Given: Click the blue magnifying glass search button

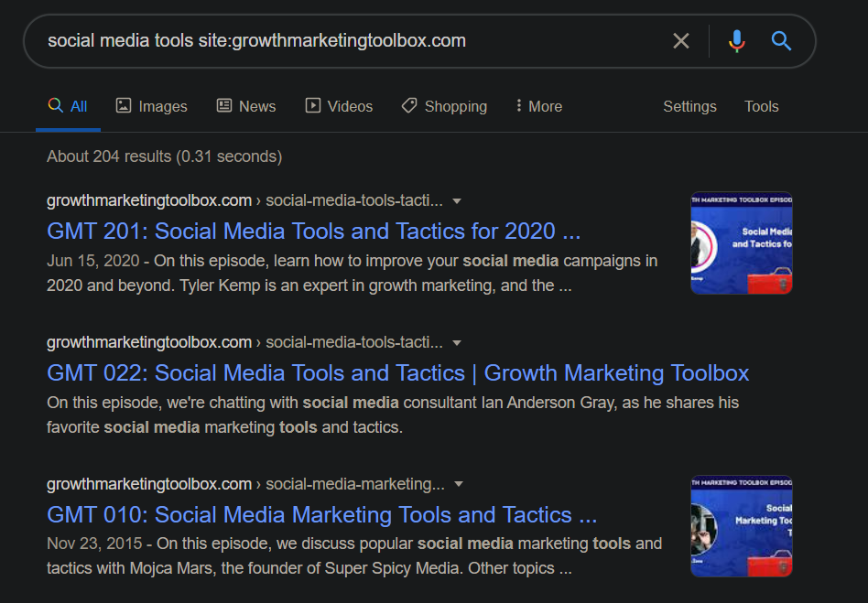Looking at the screenshot, I should [781, 41].
